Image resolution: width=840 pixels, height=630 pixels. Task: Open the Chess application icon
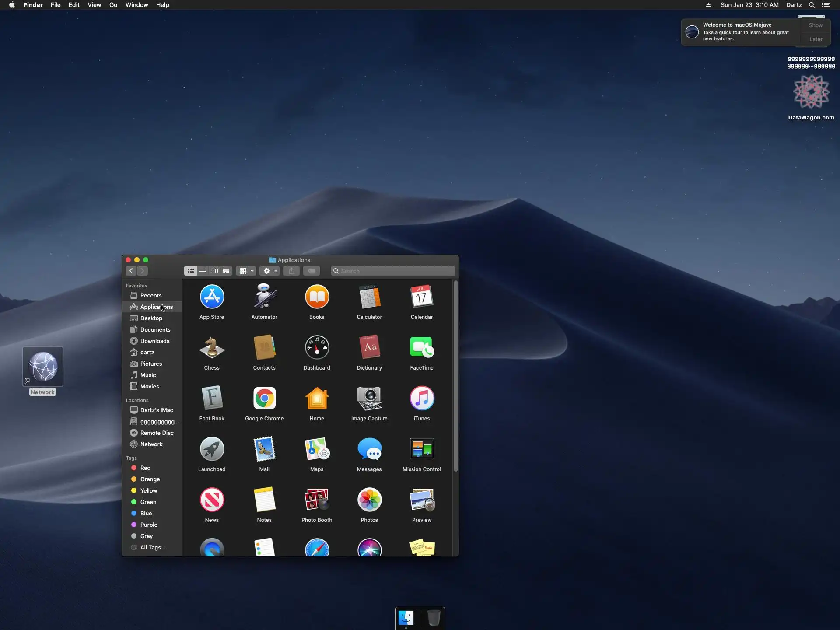click(212, 348)
